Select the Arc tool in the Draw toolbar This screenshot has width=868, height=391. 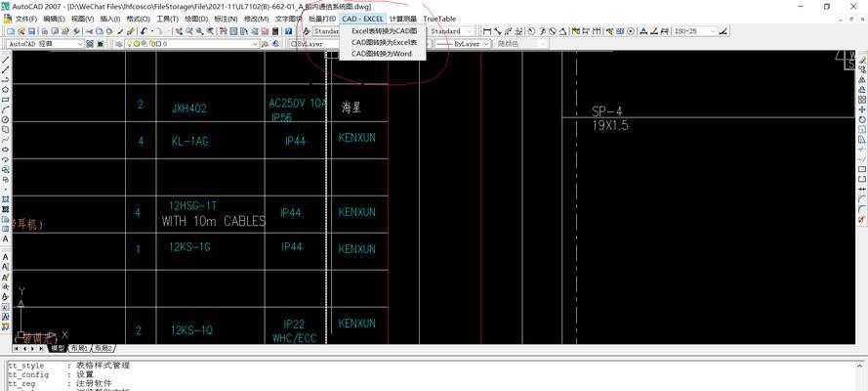tap(6, 109)
